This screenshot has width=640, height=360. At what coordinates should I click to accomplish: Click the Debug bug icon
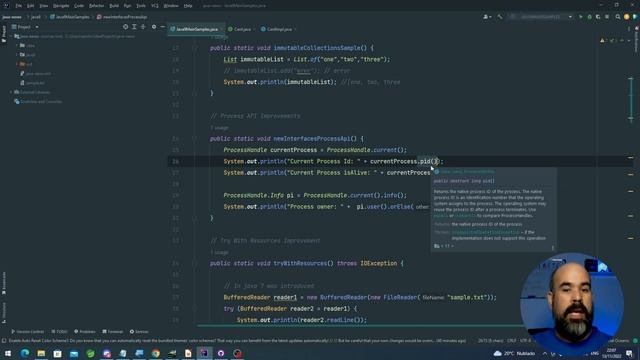[x=589, y=17]
